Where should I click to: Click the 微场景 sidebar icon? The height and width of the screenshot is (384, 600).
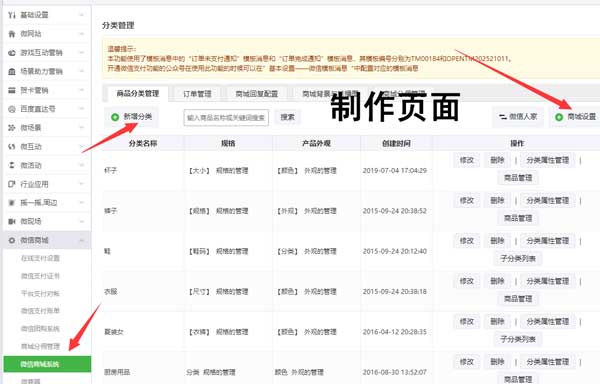12,128
